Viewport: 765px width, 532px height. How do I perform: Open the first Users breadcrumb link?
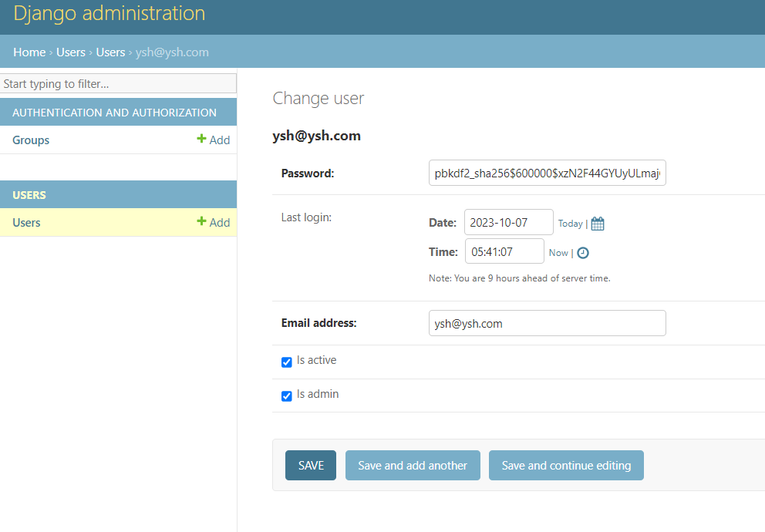coord(71,52)
